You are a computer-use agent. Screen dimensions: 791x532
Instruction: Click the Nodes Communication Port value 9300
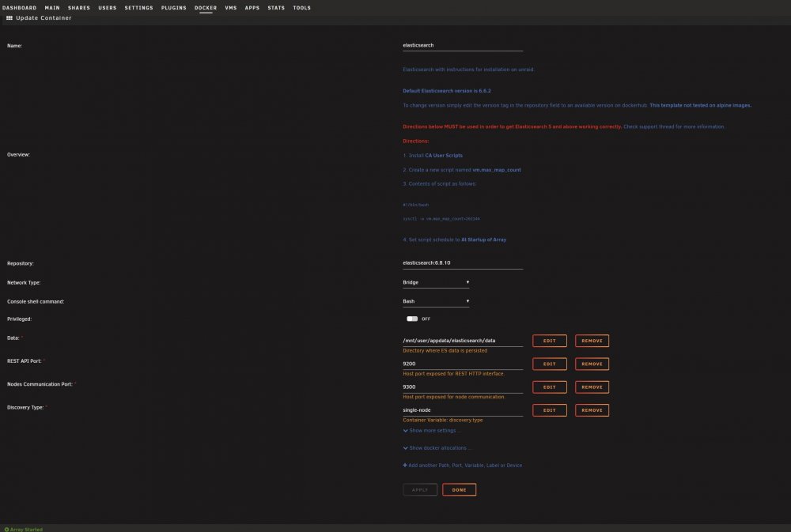pos(463,387)
